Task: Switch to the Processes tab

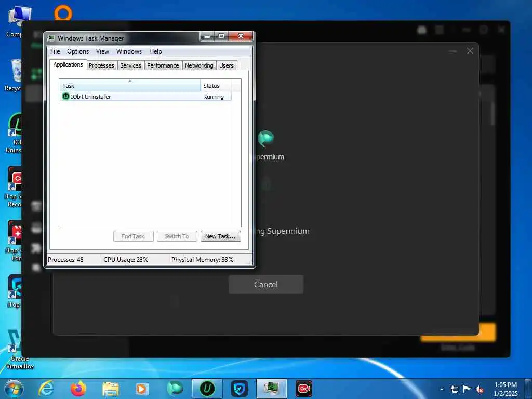Action: point(101,65)
